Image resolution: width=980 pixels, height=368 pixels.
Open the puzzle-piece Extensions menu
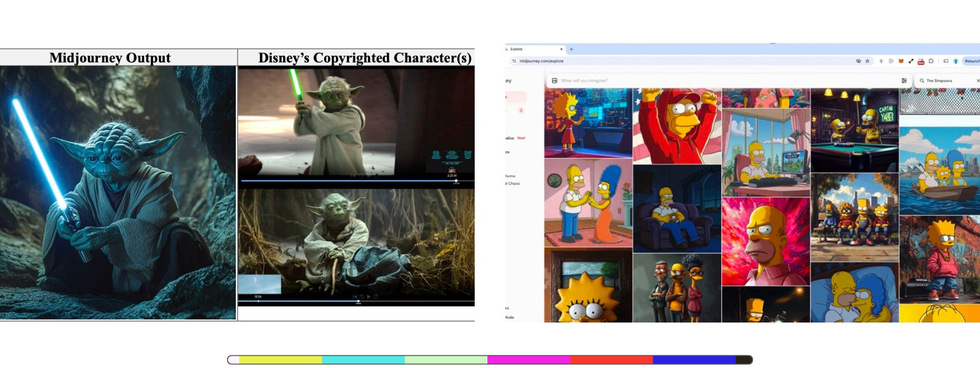[931, 61]
